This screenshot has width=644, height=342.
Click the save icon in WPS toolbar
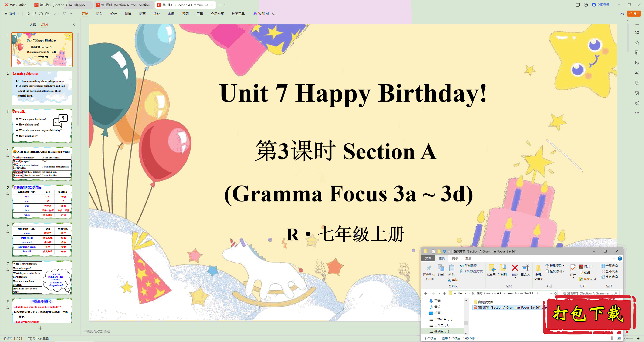(x=28, y=14)
